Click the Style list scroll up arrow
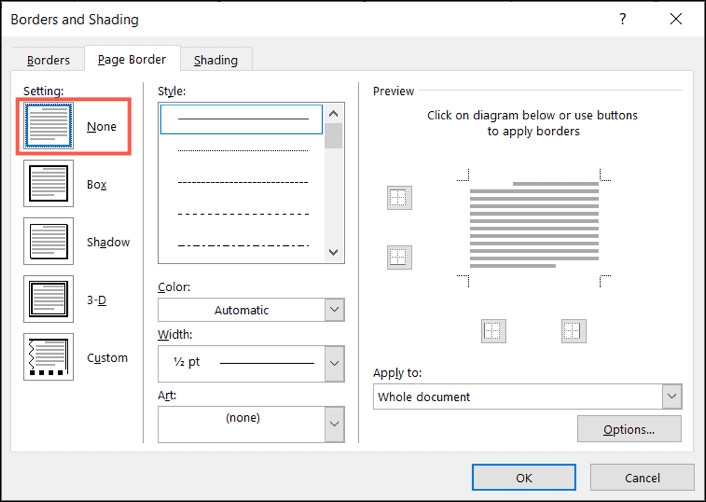706x502 pixels. [x=333, y=113]
